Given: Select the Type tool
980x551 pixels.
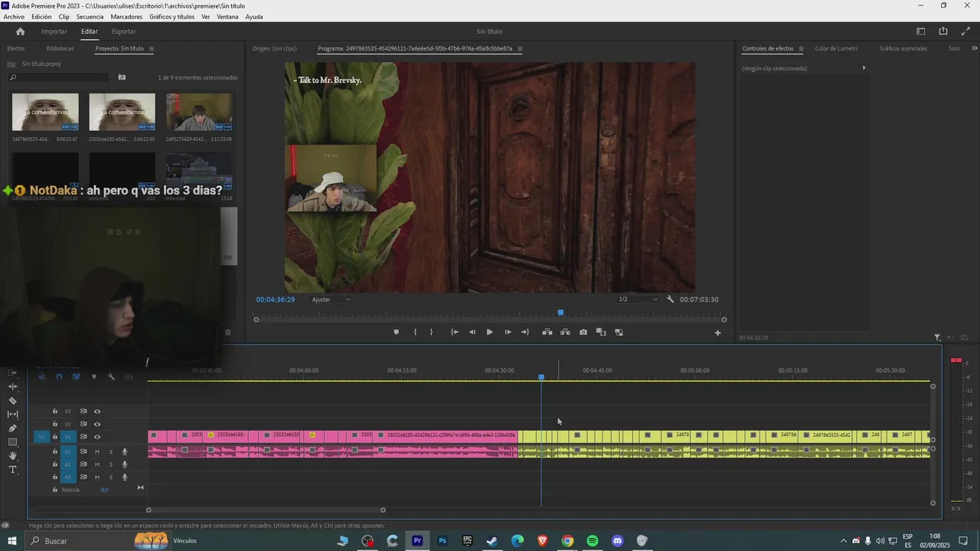Looking at the screenshot, I should 12,469.
